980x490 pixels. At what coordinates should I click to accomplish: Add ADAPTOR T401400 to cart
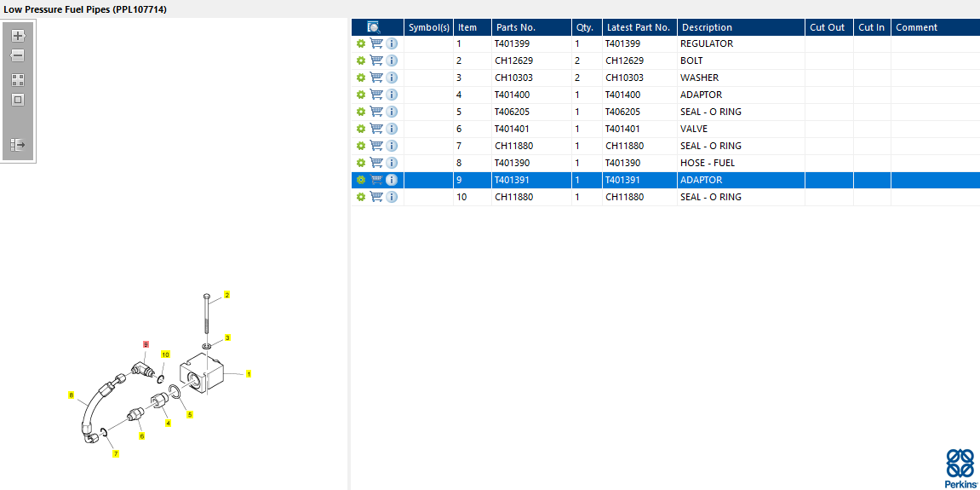click(x=376, y=95)
